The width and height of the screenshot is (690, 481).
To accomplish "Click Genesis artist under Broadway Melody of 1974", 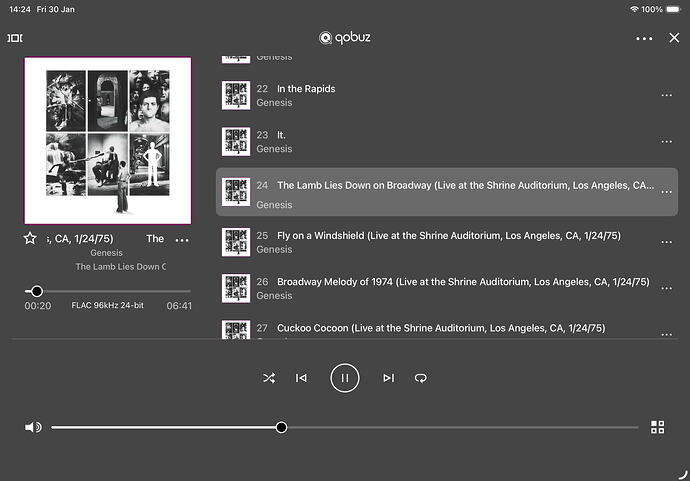I will pos(274,296).
